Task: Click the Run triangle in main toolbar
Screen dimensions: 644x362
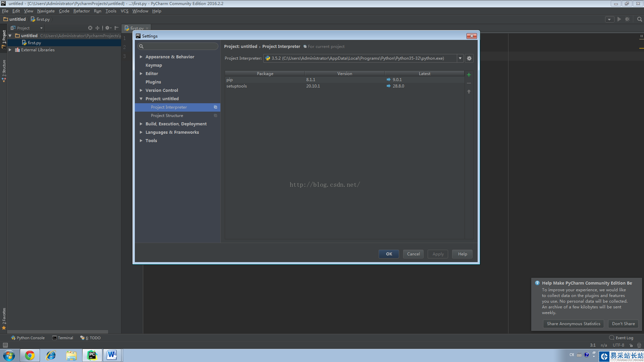Action: click(619, 19)
